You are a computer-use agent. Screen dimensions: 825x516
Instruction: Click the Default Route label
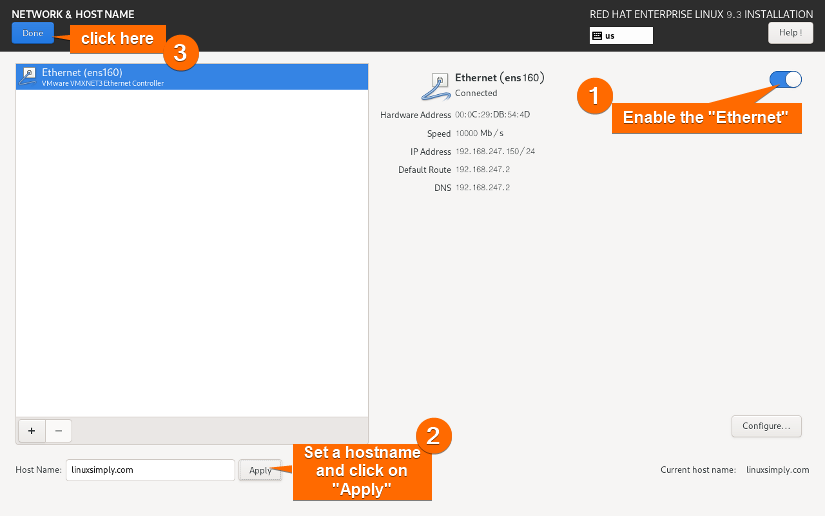(x=425, y=169)
